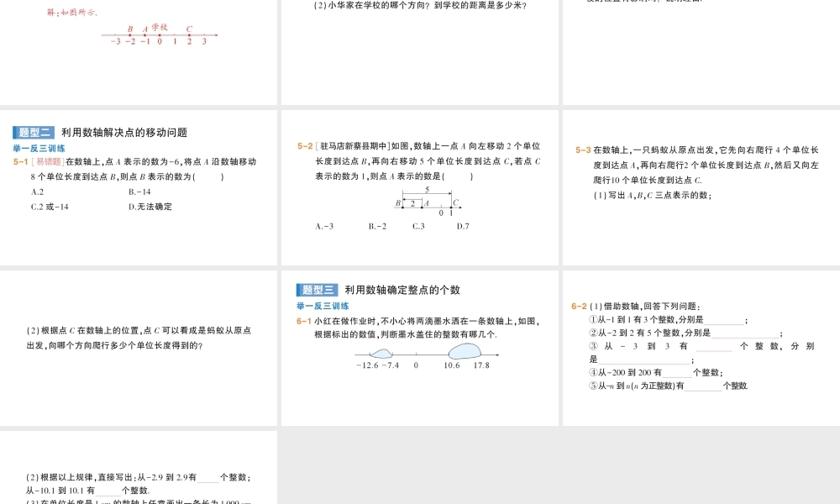This screenshot has height=504, width=840.
Task: Click the 题型二 heading badge
Action: [34, 132]
